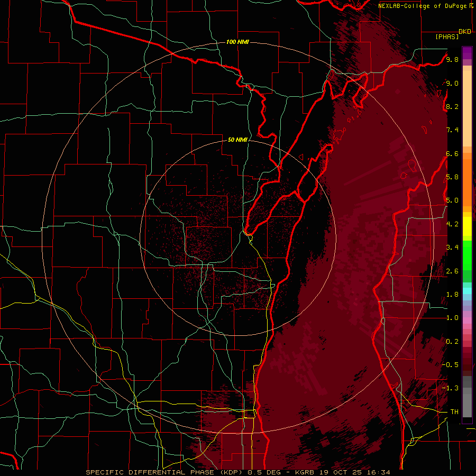The image size is (476, 476).
Task: Click the 1.8 legend value
Action: point(452,295)
